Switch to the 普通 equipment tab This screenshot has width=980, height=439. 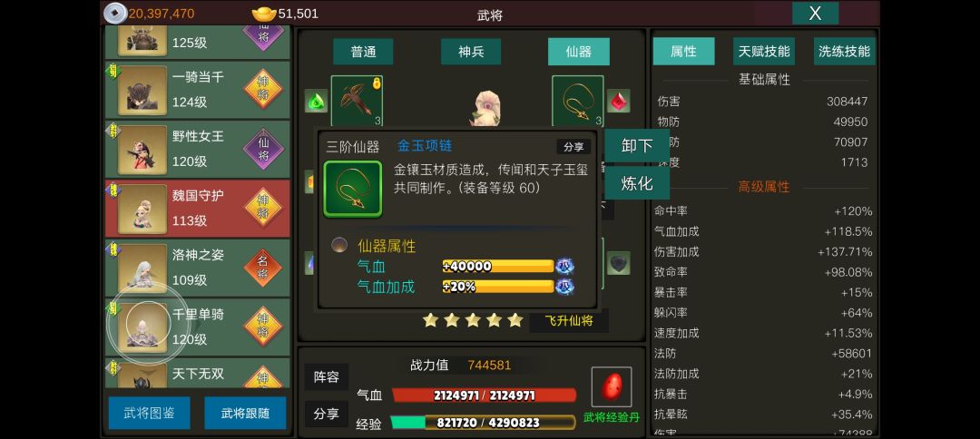(x=363, y=52)
